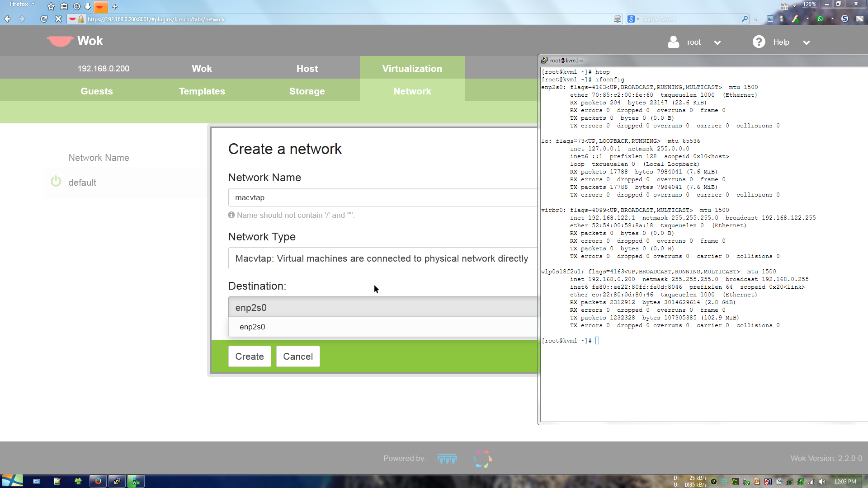
Task: Click the reload page icon
Action: tap(44, 19)
